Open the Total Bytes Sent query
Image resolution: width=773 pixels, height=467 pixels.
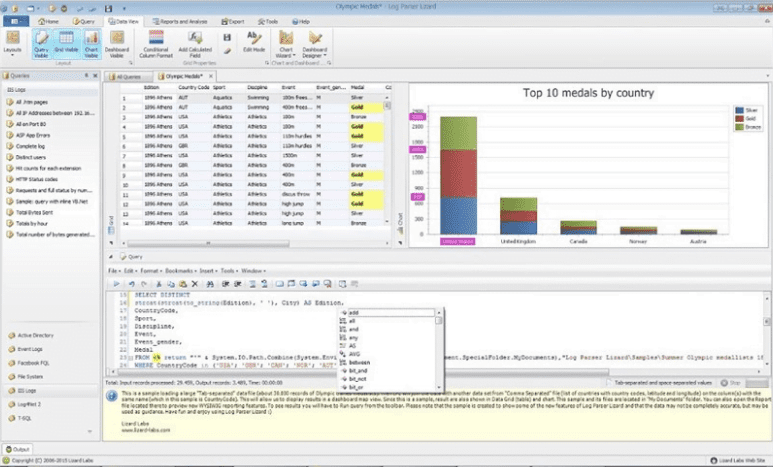[x=34, y=213]
